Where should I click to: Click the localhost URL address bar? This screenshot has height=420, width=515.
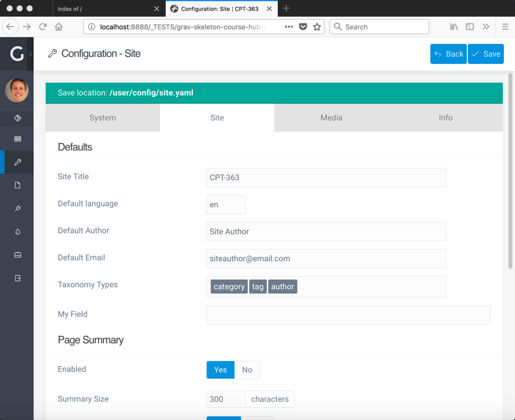point(183,27)
